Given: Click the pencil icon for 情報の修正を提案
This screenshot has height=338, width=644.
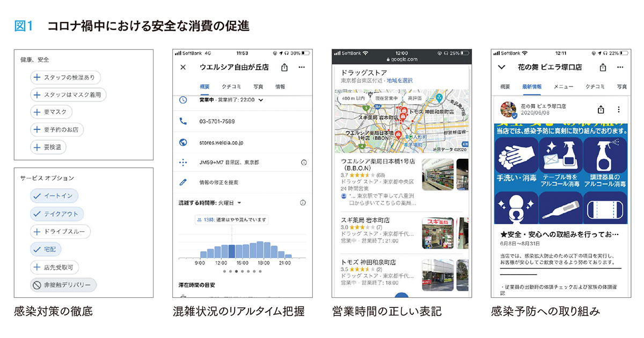Looking at the screenshot, I should click(183, 182).
